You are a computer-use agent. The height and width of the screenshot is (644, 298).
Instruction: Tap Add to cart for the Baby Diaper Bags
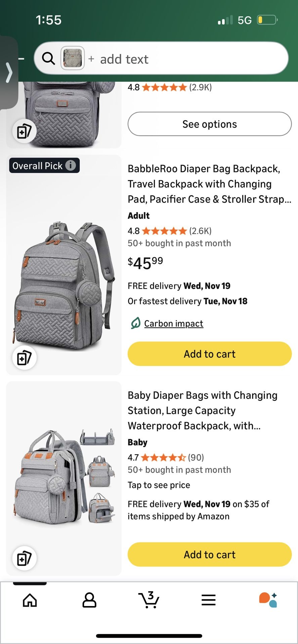[x=209, y=554]
